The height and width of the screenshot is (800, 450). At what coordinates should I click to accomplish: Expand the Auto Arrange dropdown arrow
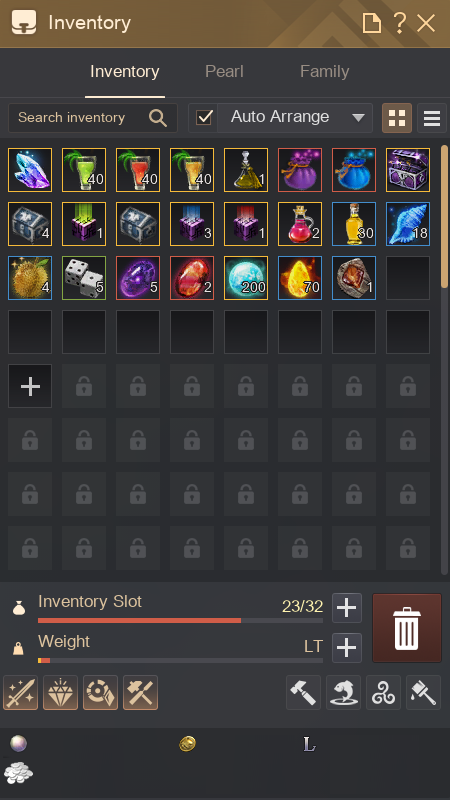(359, 118)
